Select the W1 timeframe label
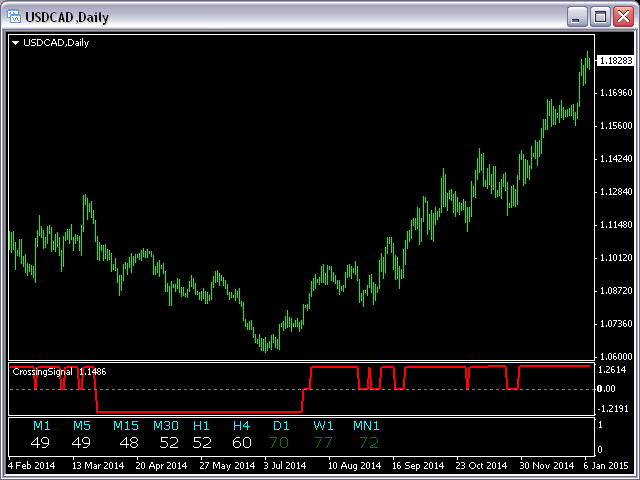 [323, 426]
